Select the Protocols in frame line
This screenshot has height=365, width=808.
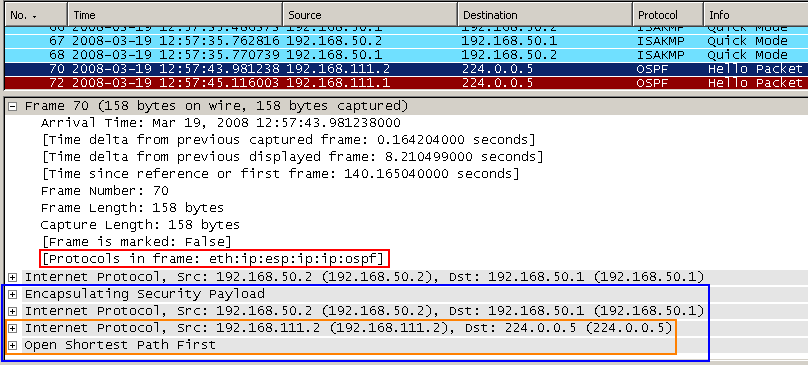click(214, 259)
